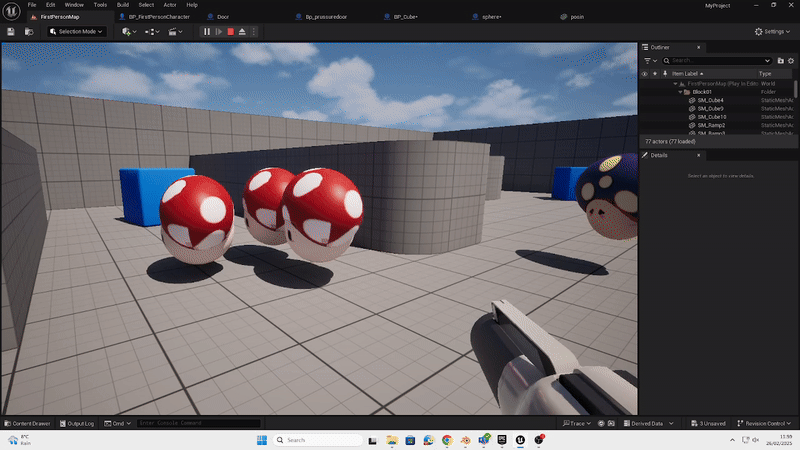The height and width of the screenshot is (450, 800).
Task: Open the Blueprints dropdown in the toolbar
Action: click(152, 32)
